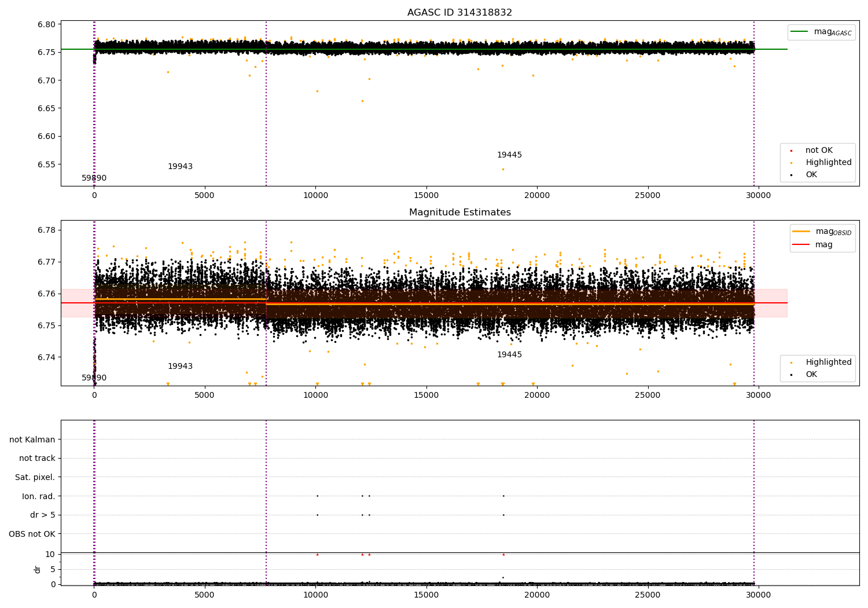Screen dimensions: 868x608
Task: Click the 19943 annotation in the Magnitude Estimates plot
Action: click(180, 367)
